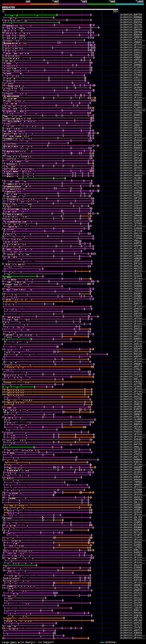The image size is (146, 644).
Task: Open hit UniRef100_B9HRA6
Action: point(131,17)
